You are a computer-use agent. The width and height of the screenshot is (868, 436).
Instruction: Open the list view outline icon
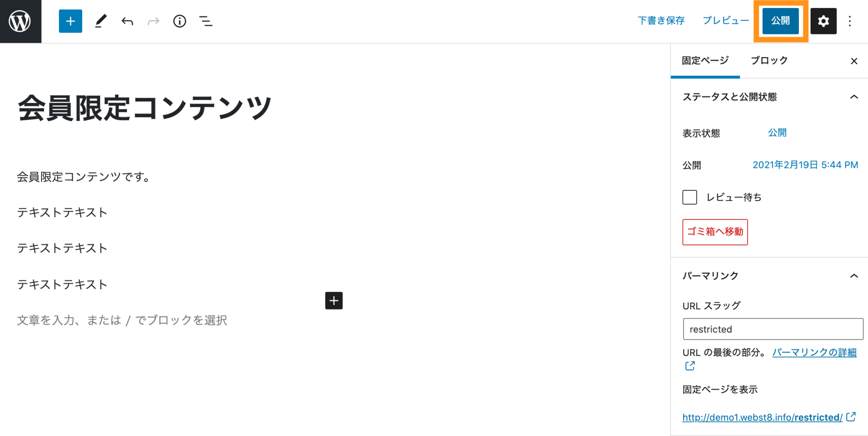point(206,21)
